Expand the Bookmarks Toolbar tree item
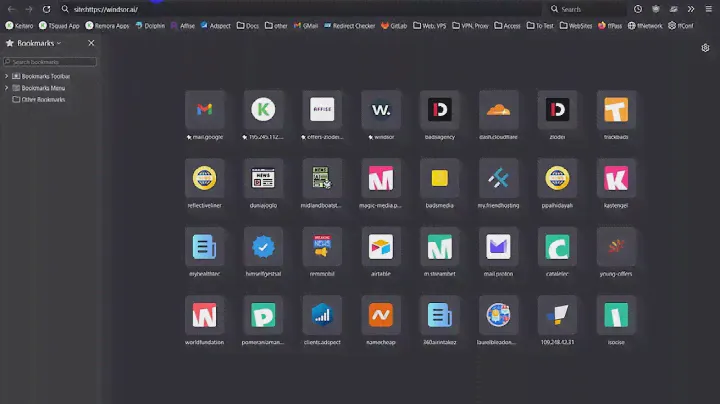Viewport: 720px width, 404px height. pyautogui.click(x=7, y=76)
